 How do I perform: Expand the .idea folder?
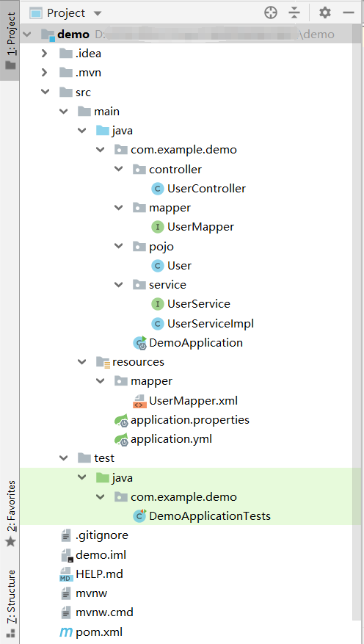tap(45, 54)
